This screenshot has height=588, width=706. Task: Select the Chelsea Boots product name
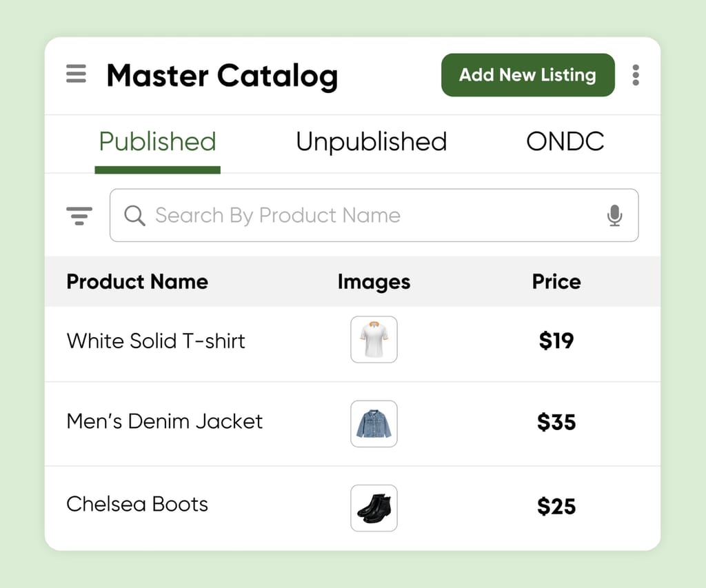coord(137,504)
